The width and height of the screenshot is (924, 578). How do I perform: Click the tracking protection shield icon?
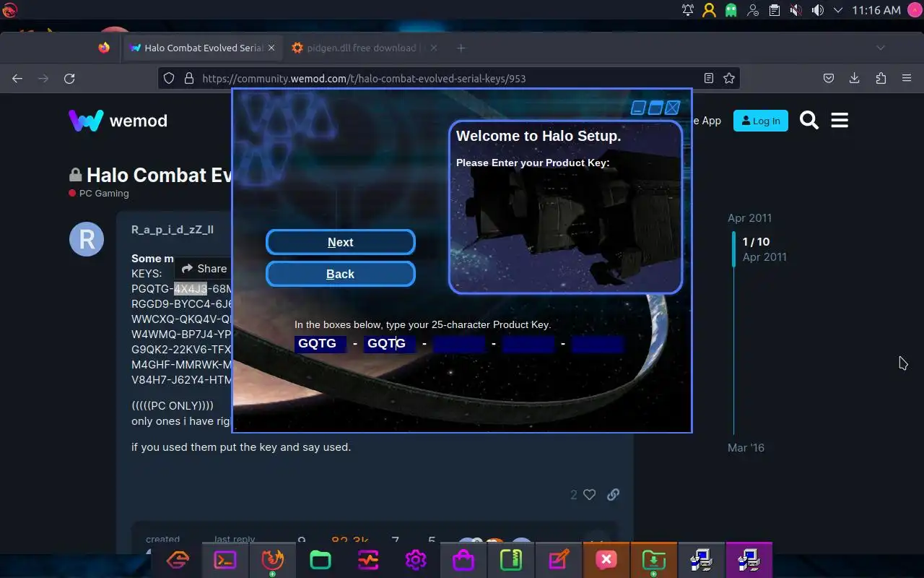coord(169,78)
